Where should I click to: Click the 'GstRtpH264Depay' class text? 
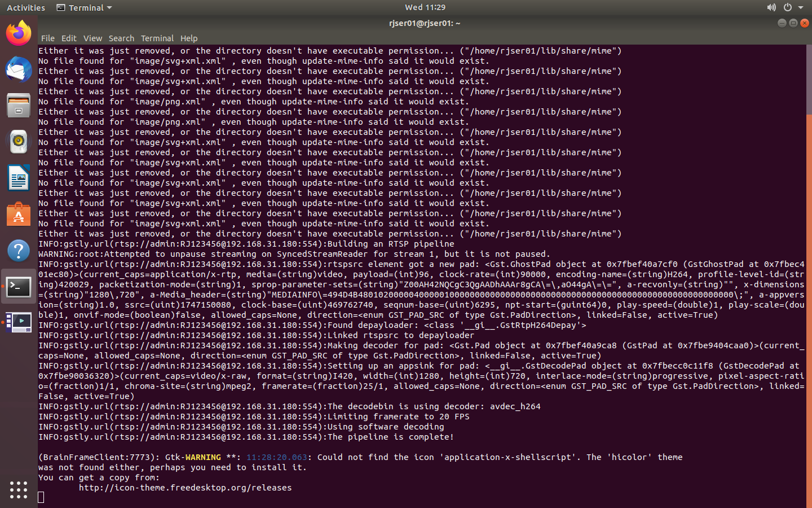tap(537, 325)
